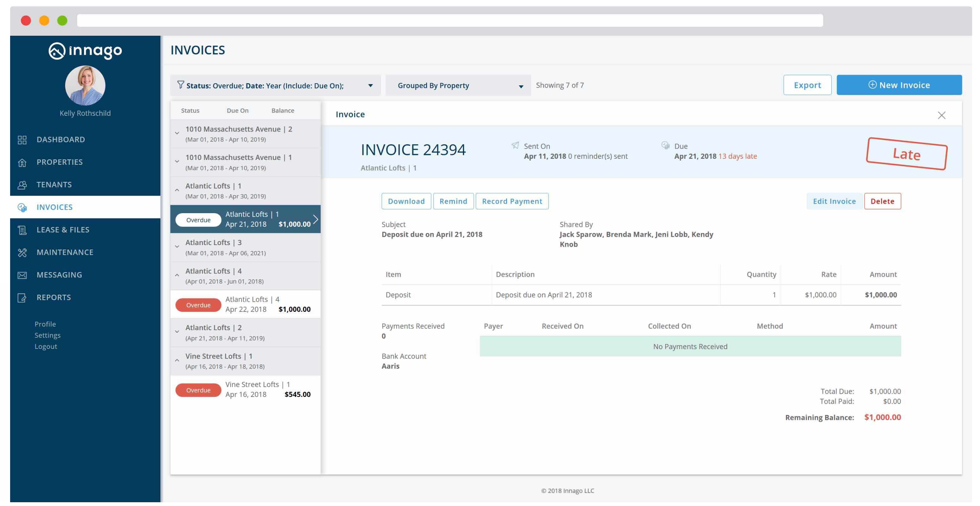Viewport: 980px width, 506px height.
Task: Open the Reports edit icon
Action: [22, 298]
